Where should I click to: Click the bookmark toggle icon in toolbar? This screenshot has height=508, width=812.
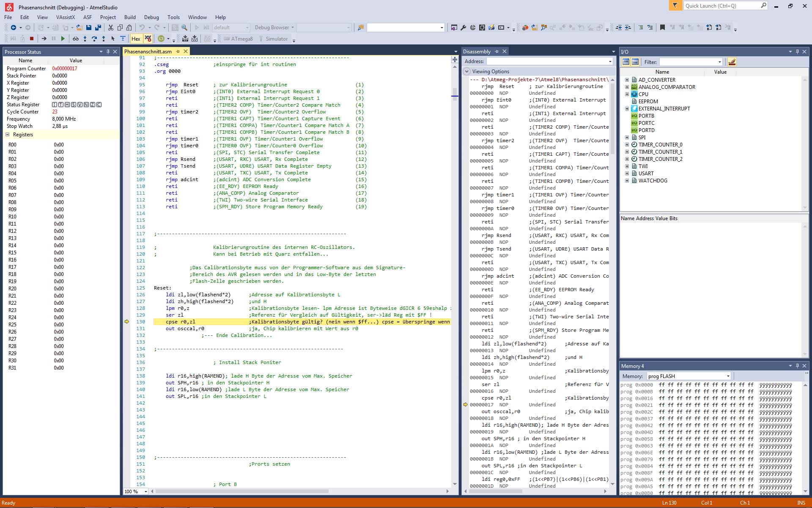click(662, 28)
